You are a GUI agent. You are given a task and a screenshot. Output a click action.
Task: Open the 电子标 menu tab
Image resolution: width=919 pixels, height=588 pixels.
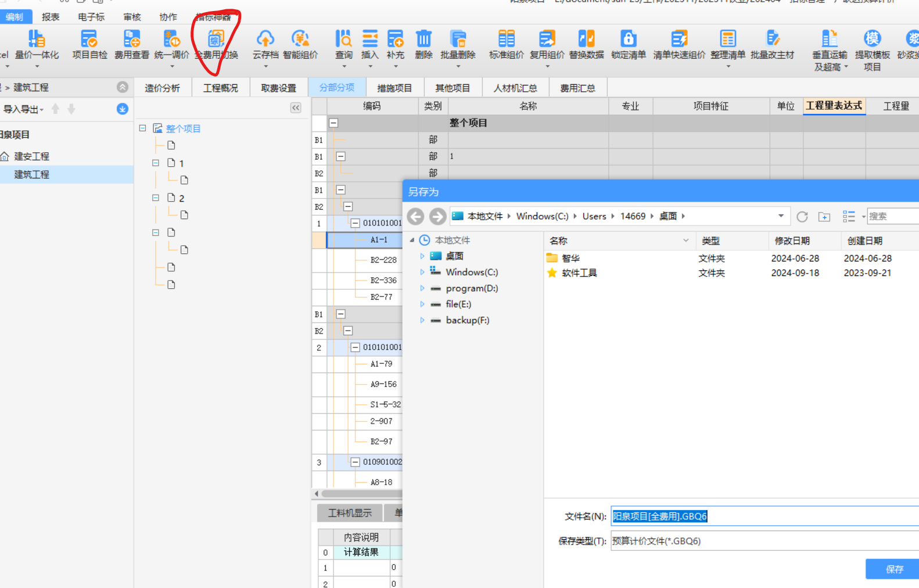tap(91, 17)
